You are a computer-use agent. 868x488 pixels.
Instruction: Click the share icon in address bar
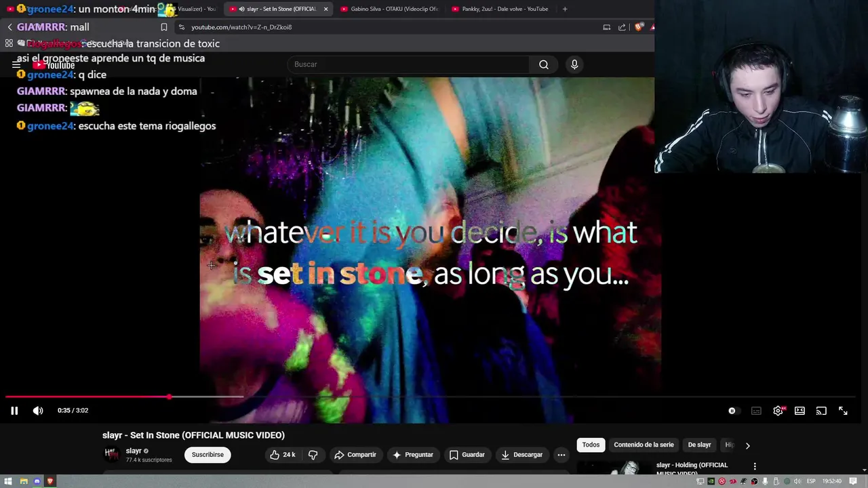click(622, 27)
